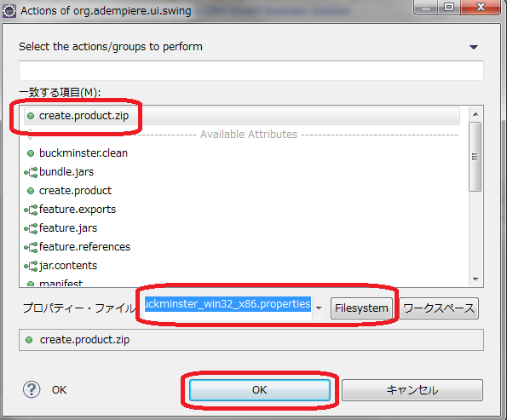Click the green dot icon of top create.product.zip

click(31, 116)
